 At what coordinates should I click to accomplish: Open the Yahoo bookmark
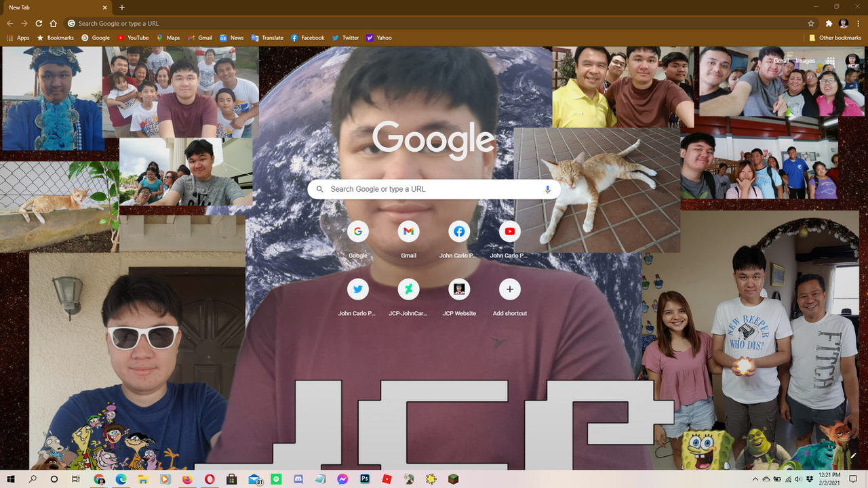coord(379,38)
